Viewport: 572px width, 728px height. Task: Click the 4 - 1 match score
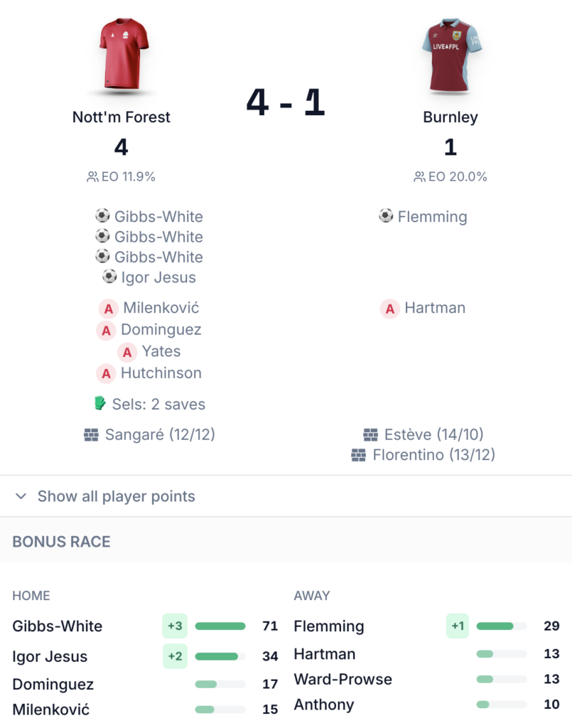point(285,103)
